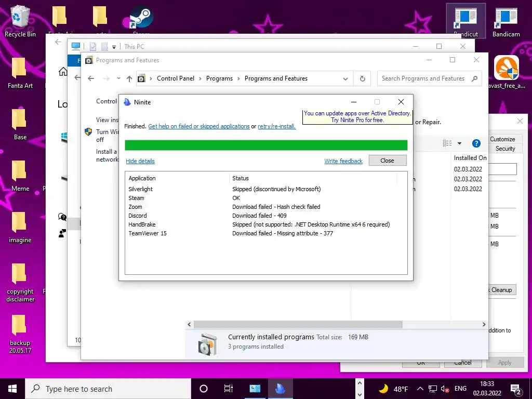Open the Write feedback link

(343, 161)
